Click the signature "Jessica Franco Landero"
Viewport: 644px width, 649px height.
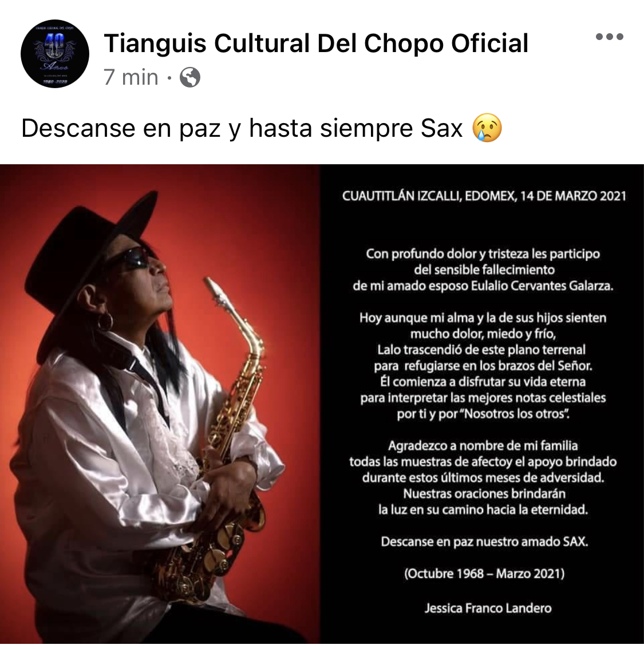coord(488,608)
